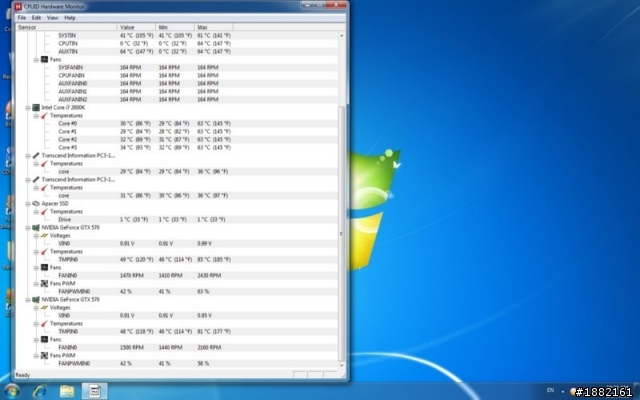Click the 1470 RPM value of FANIN0

click(x=131, y=276)
